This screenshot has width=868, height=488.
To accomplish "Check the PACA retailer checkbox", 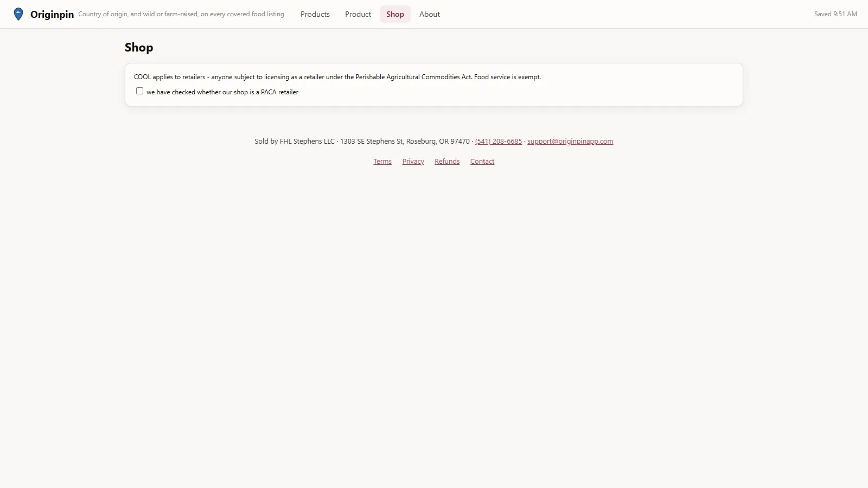I will click(x=140, y=91).
